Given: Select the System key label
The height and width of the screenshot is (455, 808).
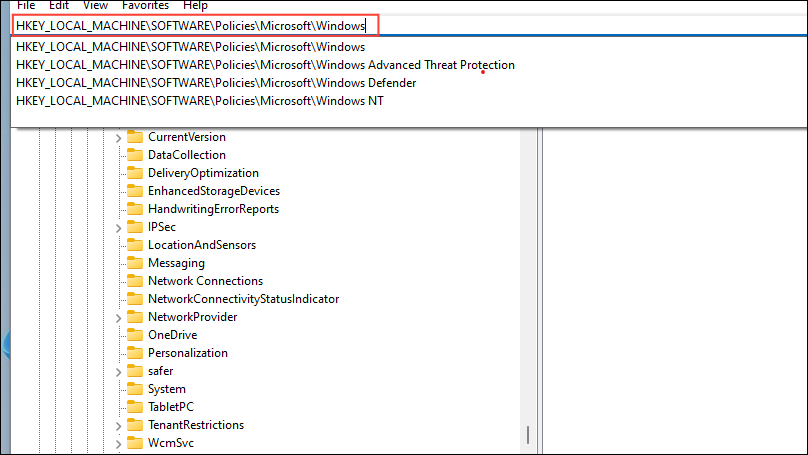Looking at the screenshot, I should 167,390.
